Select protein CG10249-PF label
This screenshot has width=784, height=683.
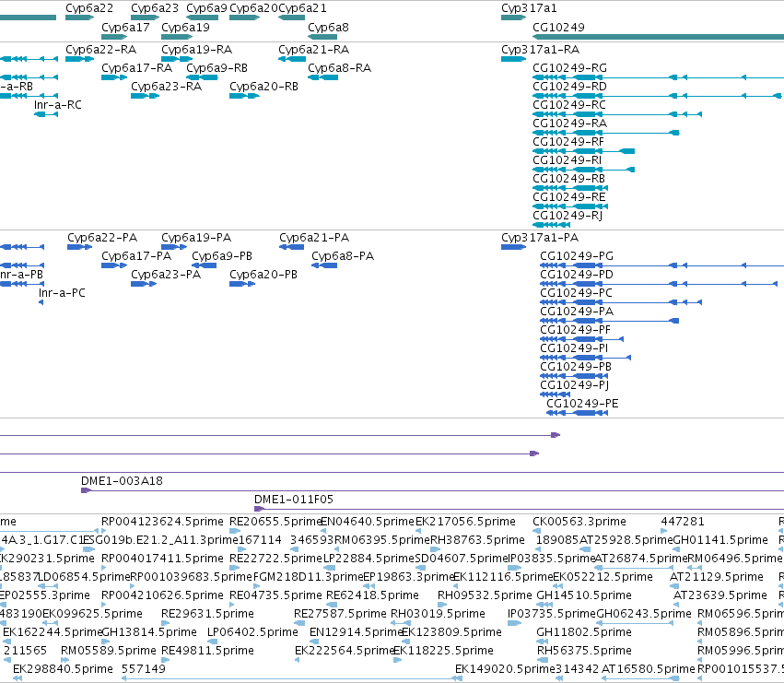click(x=575, y=330)
